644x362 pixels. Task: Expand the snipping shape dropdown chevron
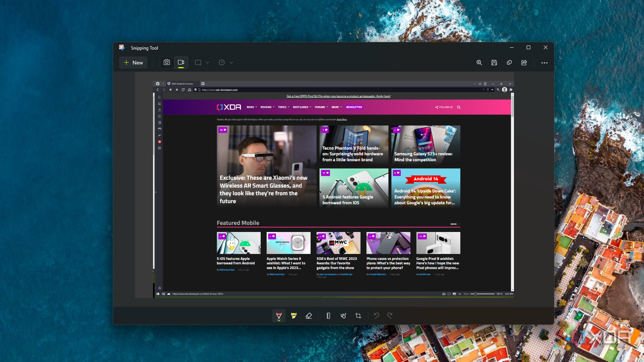[208, 63]
